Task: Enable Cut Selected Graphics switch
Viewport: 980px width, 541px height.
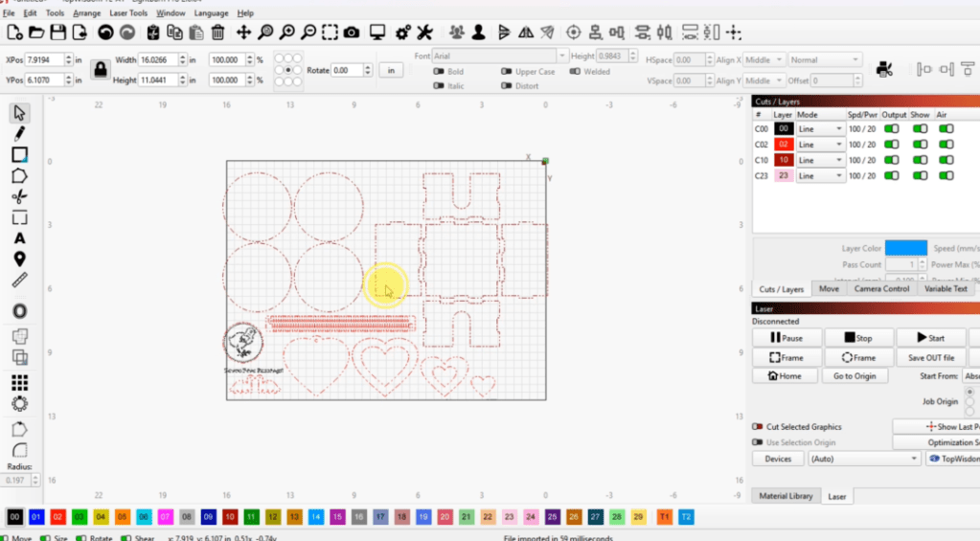Action: coord(758,427)
